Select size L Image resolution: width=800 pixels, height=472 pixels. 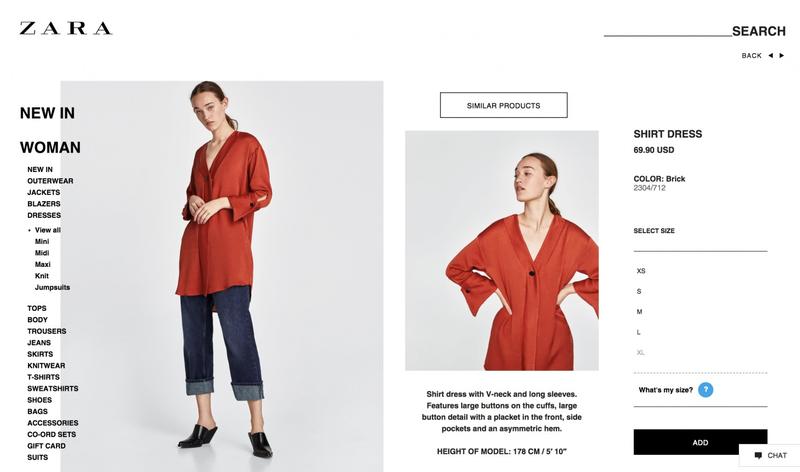pos(638,332)
